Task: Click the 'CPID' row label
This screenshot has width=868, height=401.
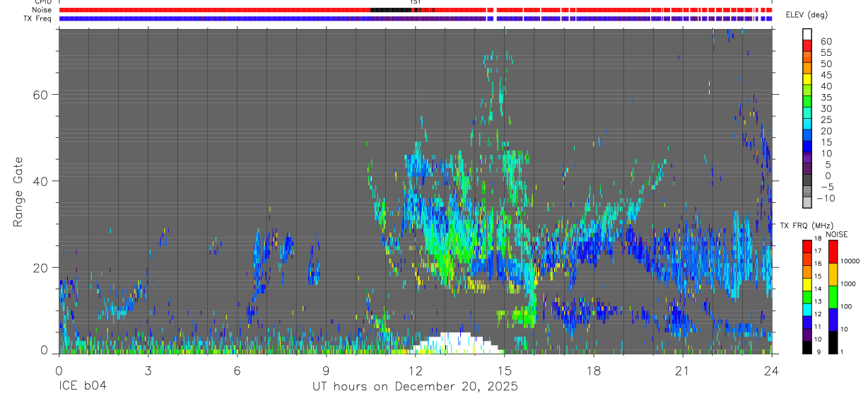Action: click(x=42, y=2)
